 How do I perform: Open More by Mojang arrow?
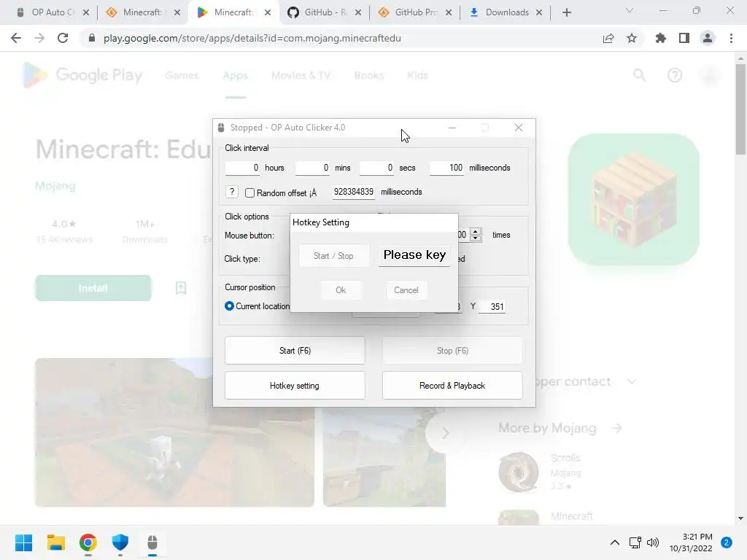point(617,428)
